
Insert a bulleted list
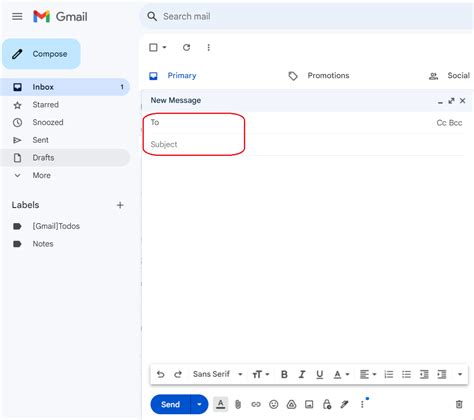[406, 375]
